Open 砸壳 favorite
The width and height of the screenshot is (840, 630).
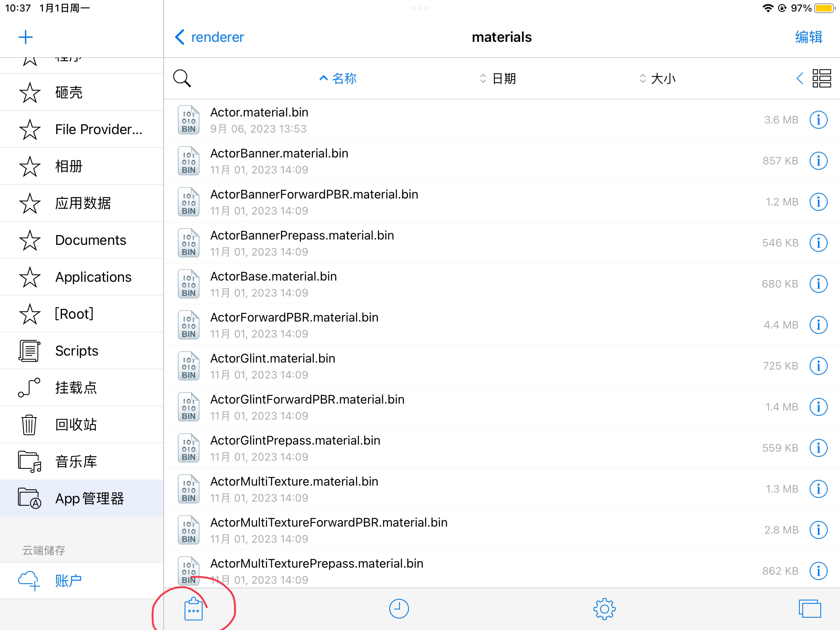click(x=82, y=92)
